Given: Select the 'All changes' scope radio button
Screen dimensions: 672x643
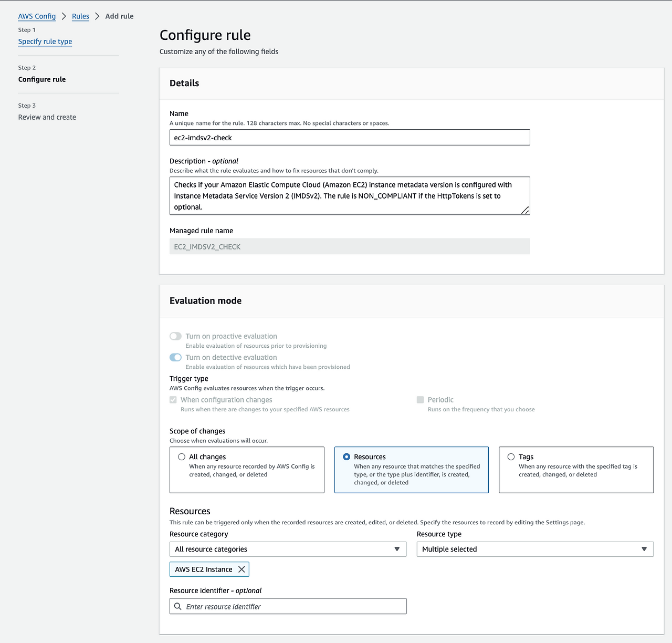Looking at the screenshot, I should [182, 457].
